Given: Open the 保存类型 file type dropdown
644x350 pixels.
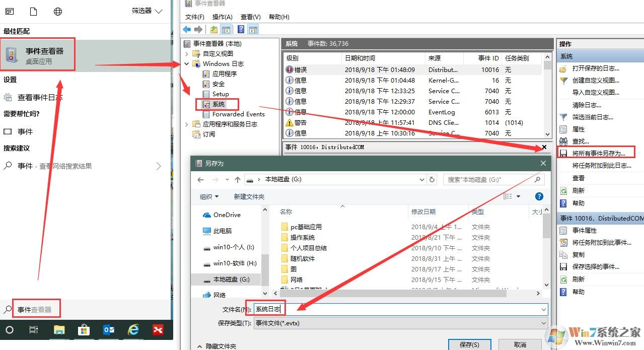Looking at the screenshot, I should click(542, 324).
